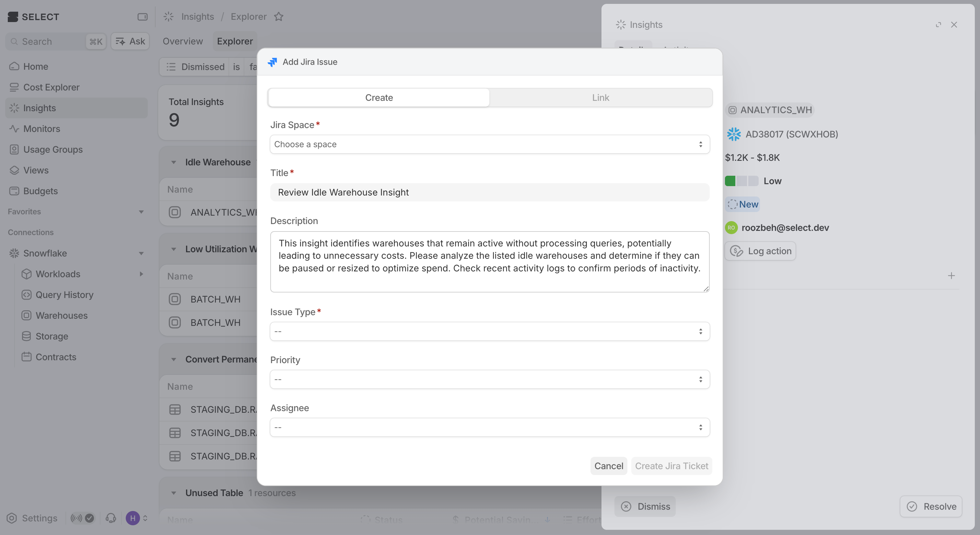Open the Jira Space dropdown
This screenshot has height=535, width=980.
click(490, 144)
